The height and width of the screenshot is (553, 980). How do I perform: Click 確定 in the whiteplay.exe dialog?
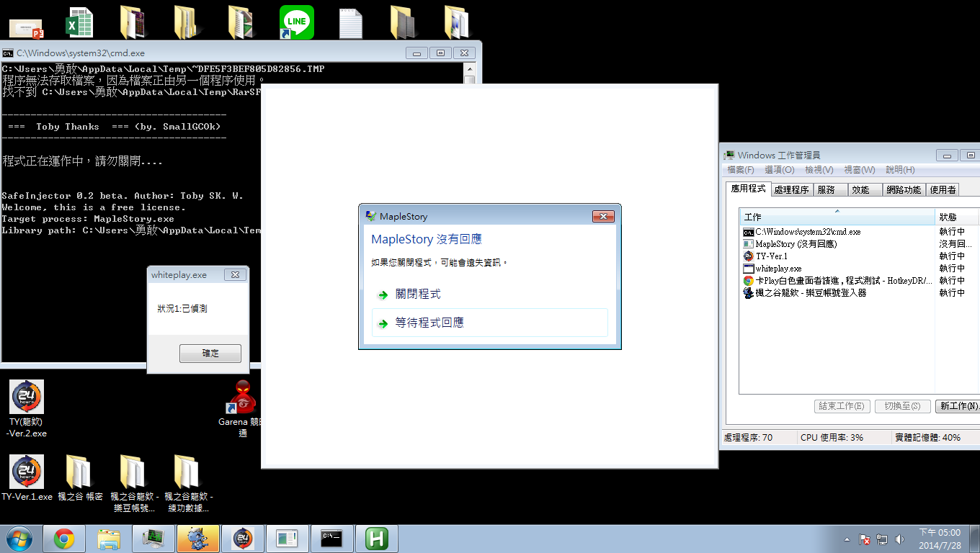pyautogui.click(x=210, y=354)
